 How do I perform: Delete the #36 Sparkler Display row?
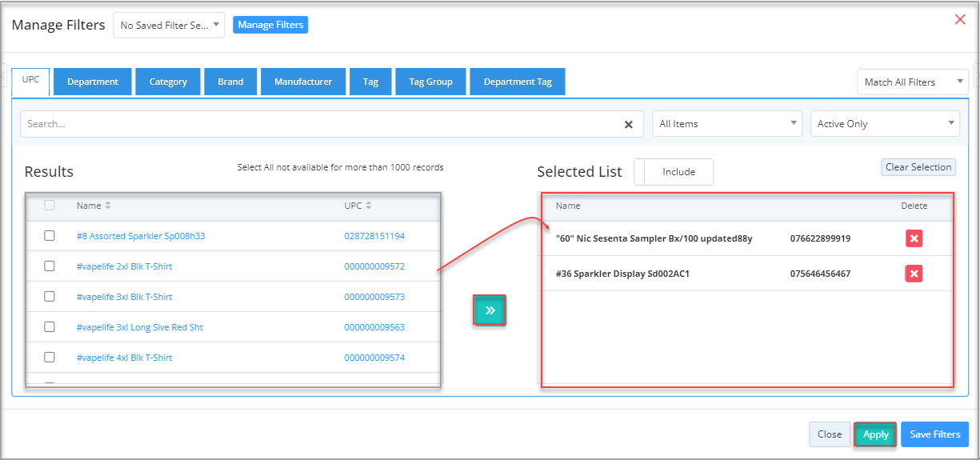(914, 274)
